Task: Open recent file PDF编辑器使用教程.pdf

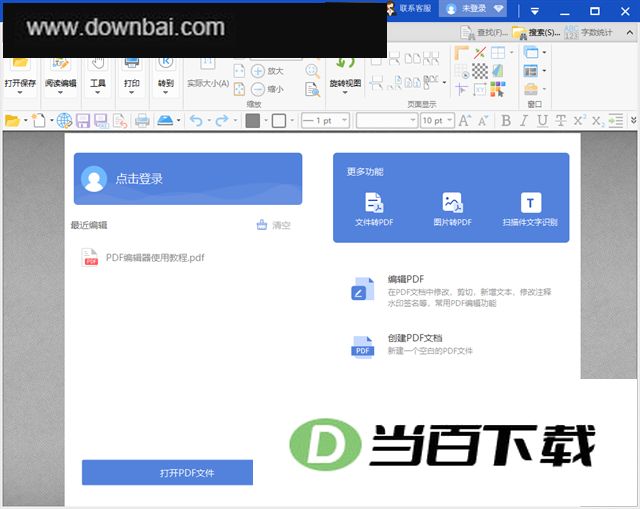Action: 143,258
